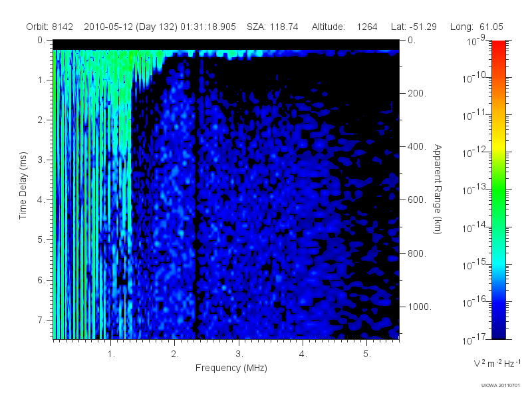Click the Apparent Range (km) axis title
Image resolution: width=532 pixels, height=399 pixels.
(x=438, y=189)
